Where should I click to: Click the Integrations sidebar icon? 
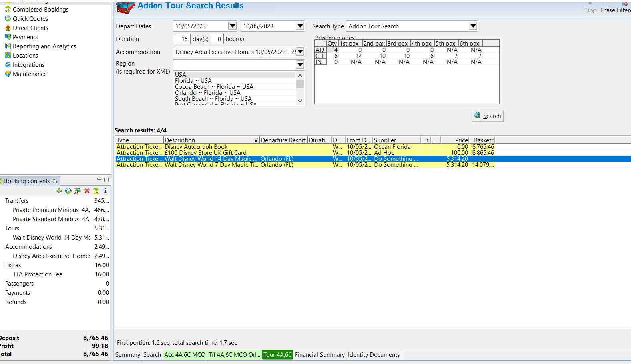click(x=8, y=64)
